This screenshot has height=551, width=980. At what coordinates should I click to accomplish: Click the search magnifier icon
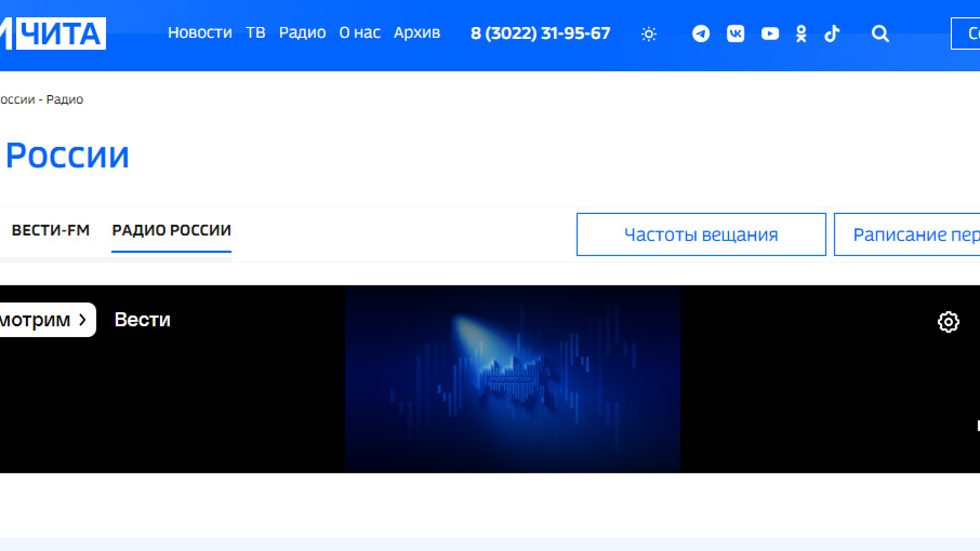tap(880, 33)
